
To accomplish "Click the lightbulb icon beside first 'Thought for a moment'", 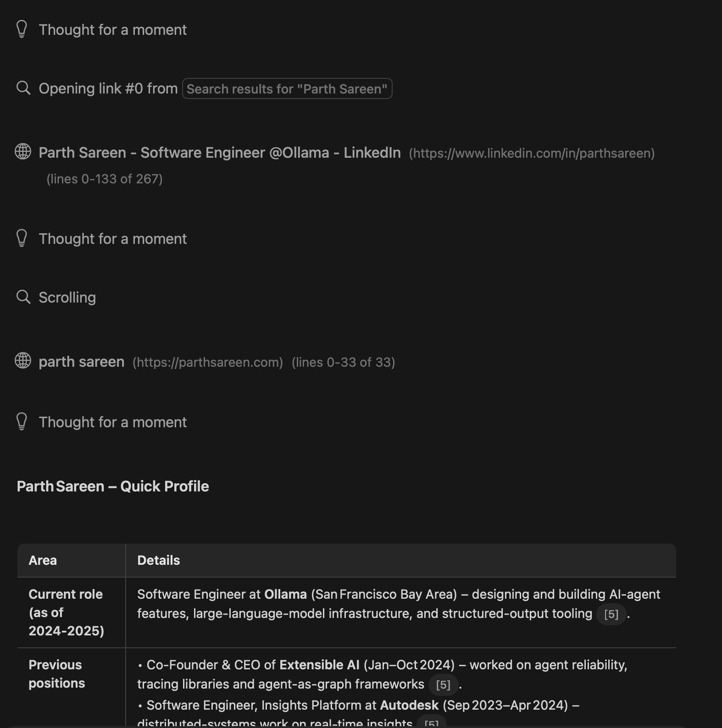I will pos(22,29).
